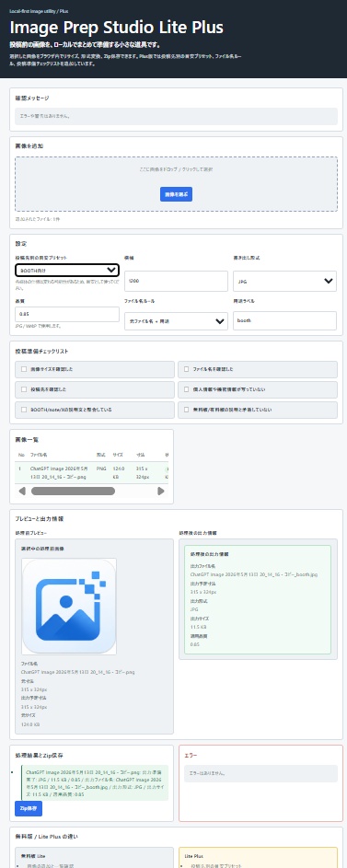
Task: Click the blue picture preview thumbnail
Action: pos(69,607)
